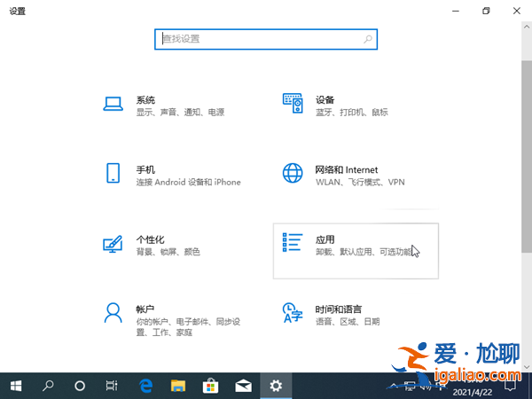Click the description 背景、锁屏、颜色
Screen dimensions: 532x399
[x=168, y=252]
